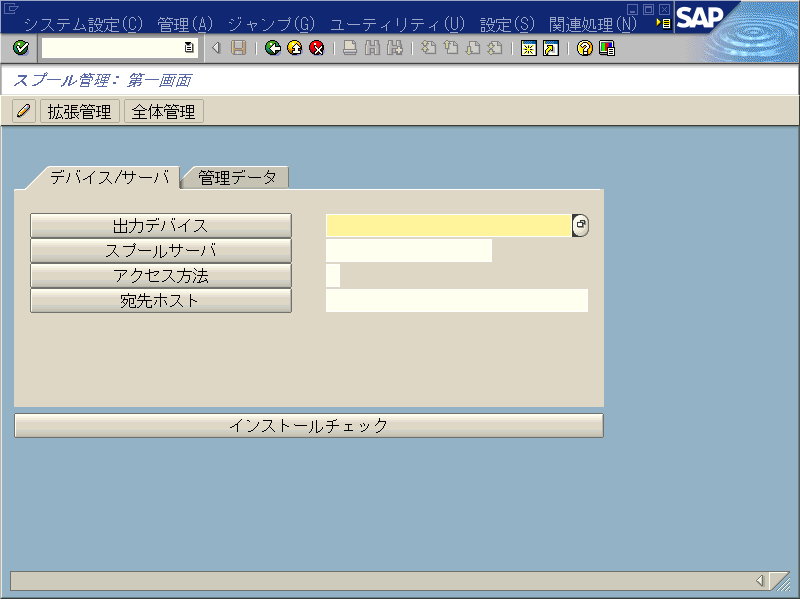
Task: Switch to the 管理データ tab
Action: pos(237,178)
